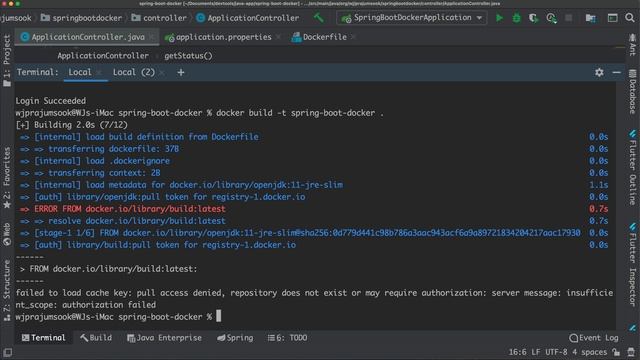Click the Run with Profiler icon
The image size is (640, 360).
551,18
